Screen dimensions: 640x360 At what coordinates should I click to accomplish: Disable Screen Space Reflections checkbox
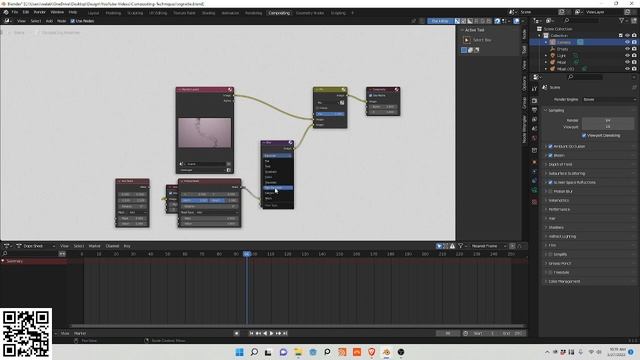pos(550,182)
